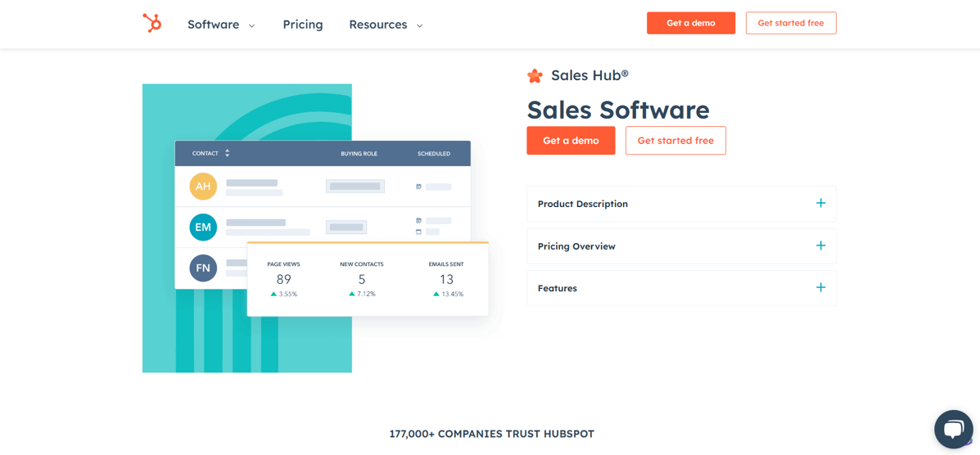Click the plus icon for Pricing Overview
The height and width of the screenshot is (455, 980).
tap(820, 246)
